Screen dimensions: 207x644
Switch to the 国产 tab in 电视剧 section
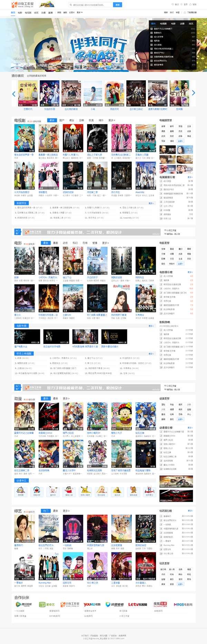(62, 120)
